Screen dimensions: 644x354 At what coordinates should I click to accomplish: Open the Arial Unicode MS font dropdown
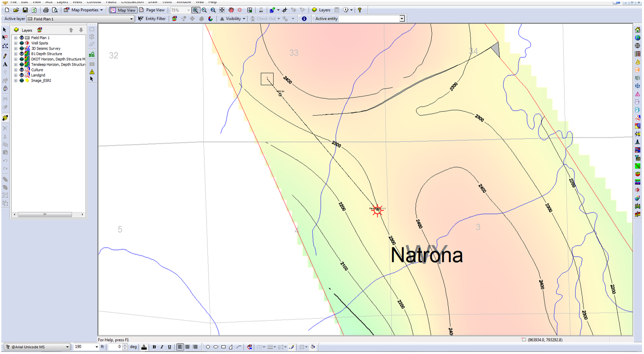67,347
